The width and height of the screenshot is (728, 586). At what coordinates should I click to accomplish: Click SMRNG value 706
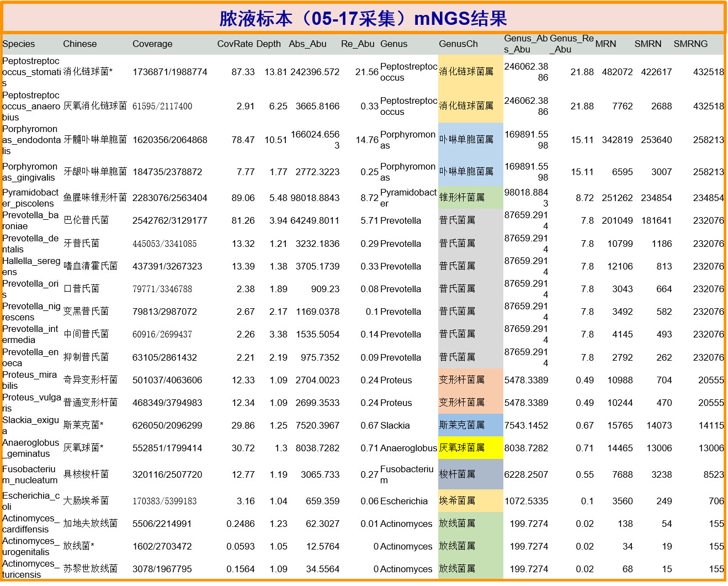[x=716, y=501]
